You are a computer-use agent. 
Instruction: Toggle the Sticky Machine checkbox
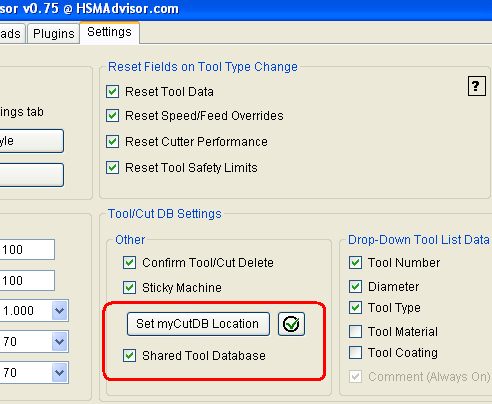pos(129,288)
